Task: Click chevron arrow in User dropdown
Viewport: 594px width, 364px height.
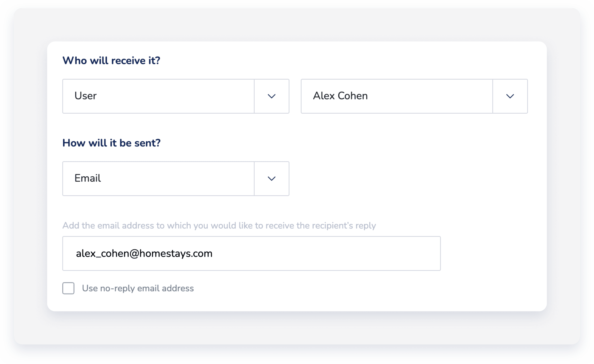Action: click(x=271, y=96)
